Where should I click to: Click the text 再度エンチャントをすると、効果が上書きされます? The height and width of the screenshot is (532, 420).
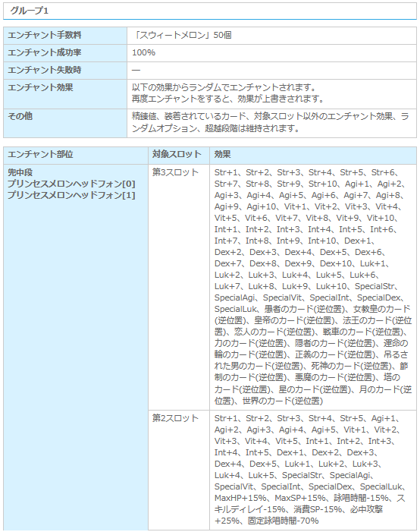(228, 99)
